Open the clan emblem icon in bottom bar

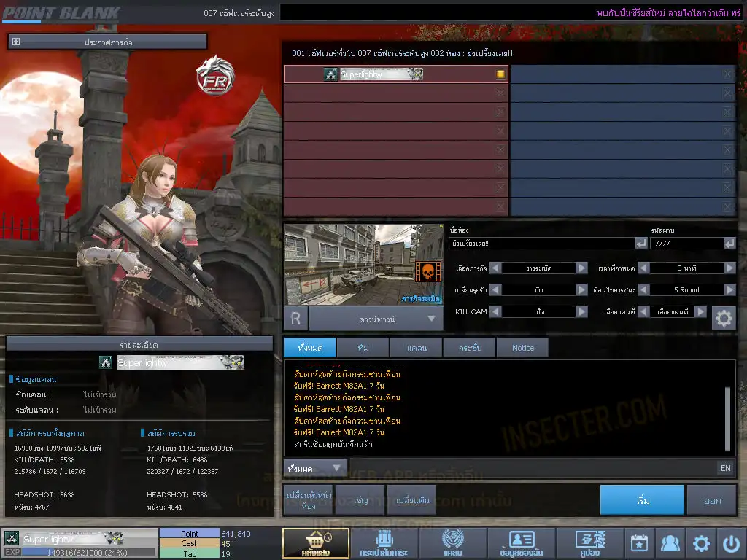pos(452,543)
